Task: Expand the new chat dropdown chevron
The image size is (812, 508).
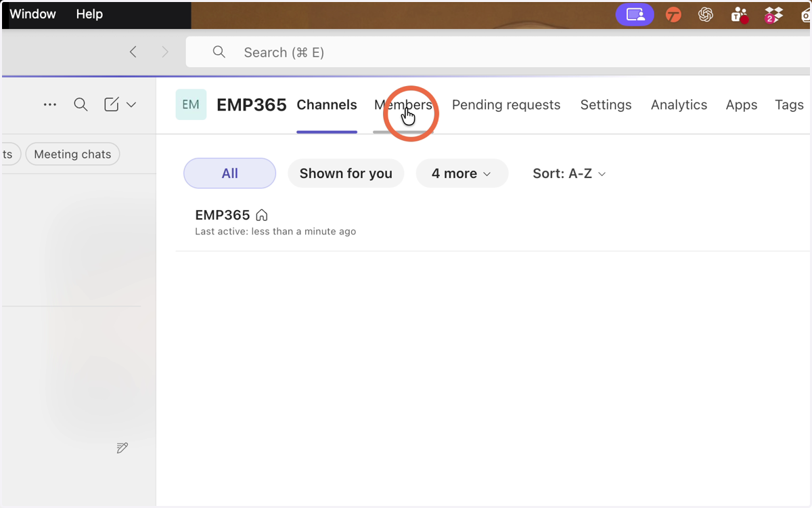Action: pos(131,105)
